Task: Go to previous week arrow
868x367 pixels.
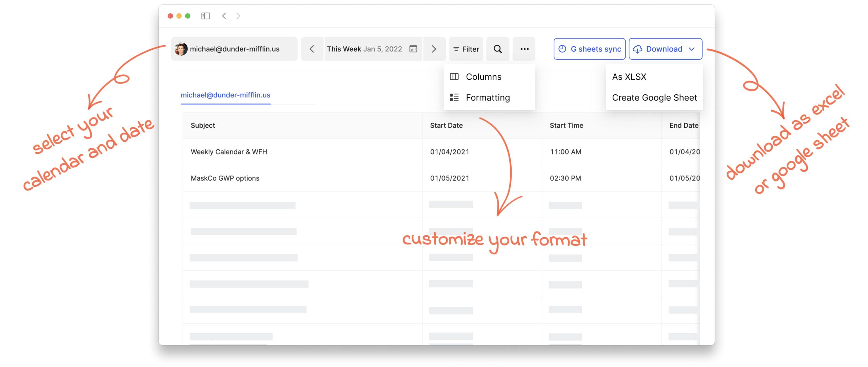Action: [x=312, y=49]
